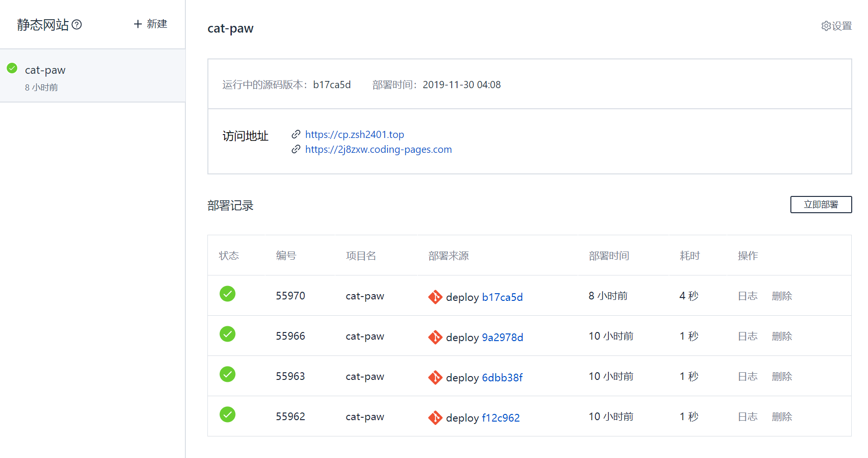Click the help question mark icon beside 静态网站

coord(77,24)
